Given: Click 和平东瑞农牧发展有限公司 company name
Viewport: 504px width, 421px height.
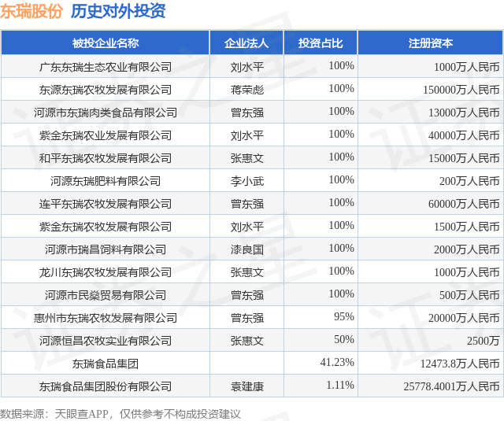Looking at the screenshot, I should [106, 158].
